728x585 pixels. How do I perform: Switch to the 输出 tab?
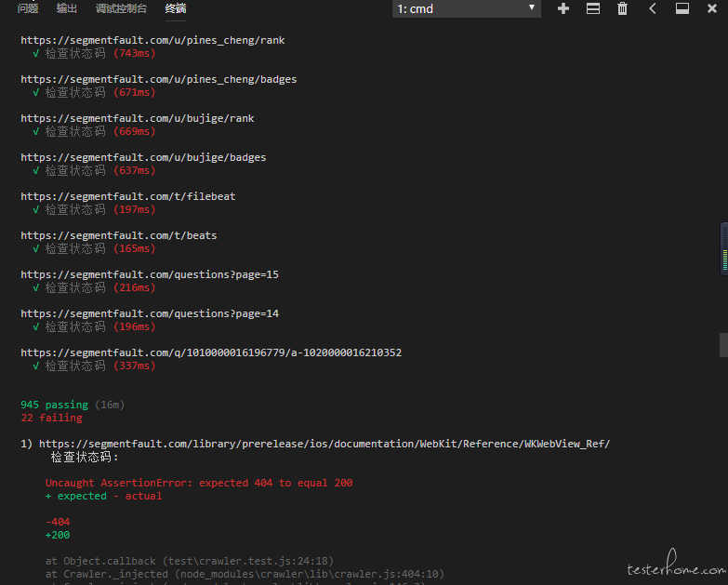click(66, 8)
